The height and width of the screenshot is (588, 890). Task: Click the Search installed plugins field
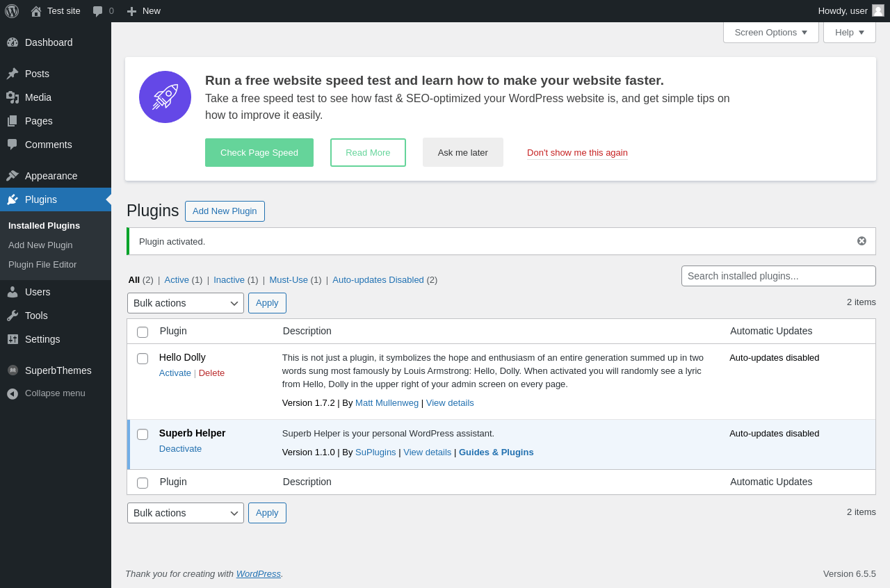(x=779, y=276)
